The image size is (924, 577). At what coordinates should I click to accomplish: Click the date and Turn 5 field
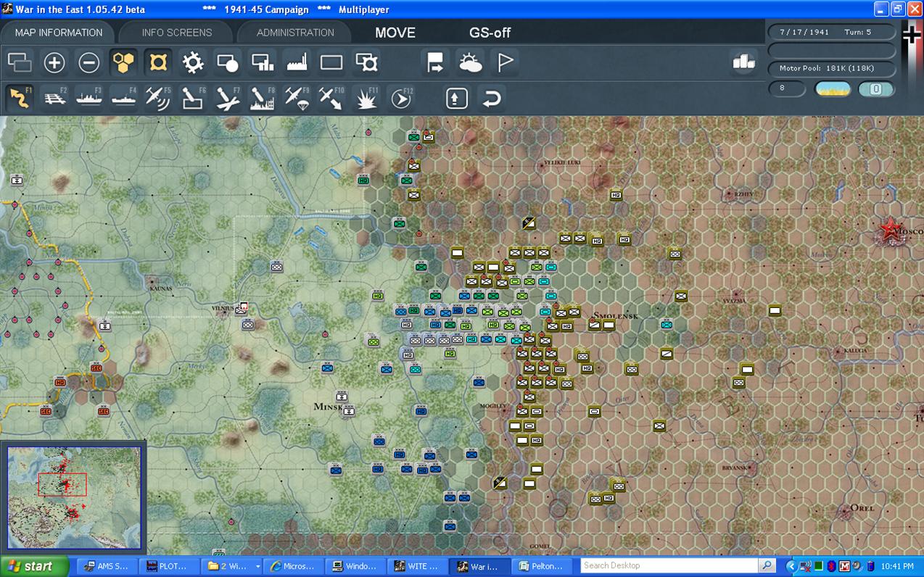832,32
